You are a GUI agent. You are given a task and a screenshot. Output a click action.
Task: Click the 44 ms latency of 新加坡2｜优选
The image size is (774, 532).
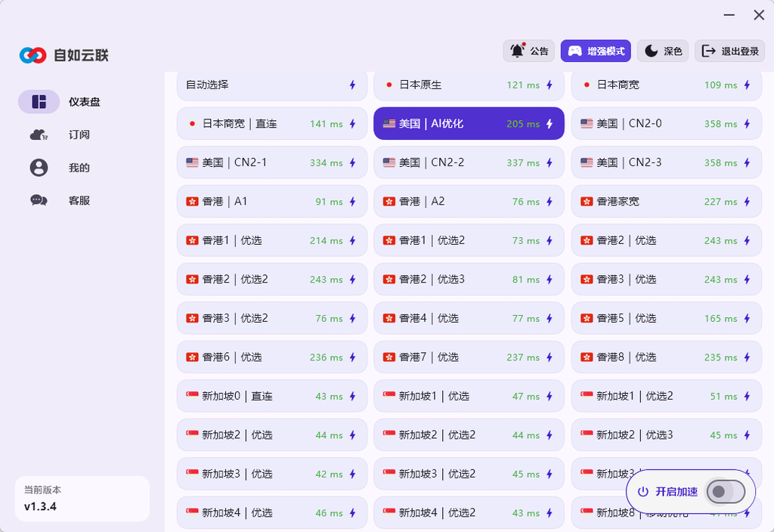[x=330, y=435]
